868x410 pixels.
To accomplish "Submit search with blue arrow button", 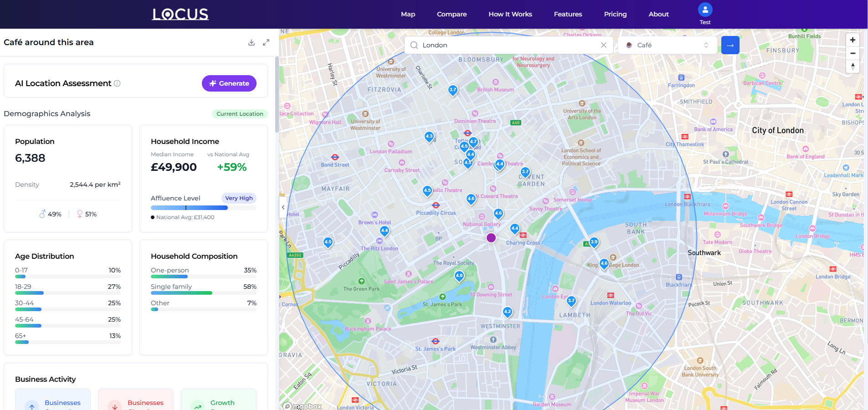I will 730,45.
